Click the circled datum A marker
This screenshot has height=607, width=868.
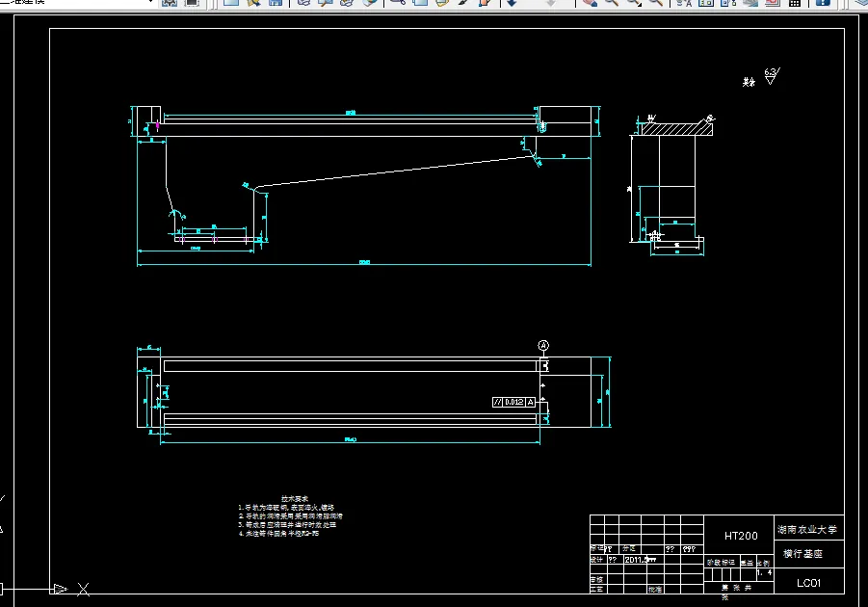point(543,346)
